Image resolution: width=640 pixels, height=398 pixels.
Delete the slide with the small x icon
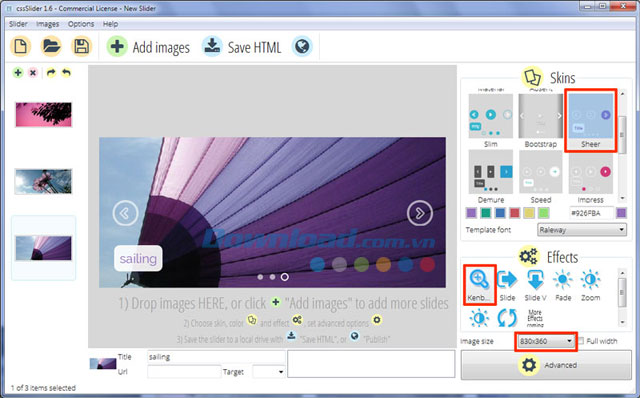(33, 73)
